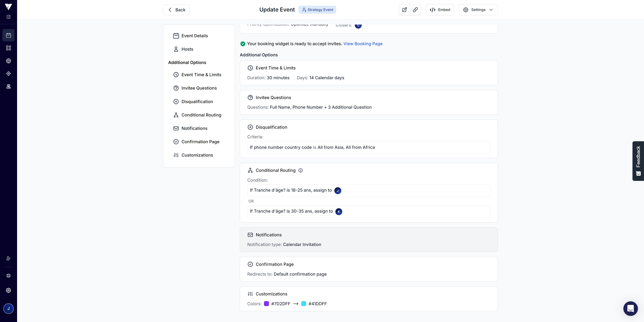Open event in new tab icon
Image resolution: width=644 pixels, height=322 pixels.
pos(404,10)
